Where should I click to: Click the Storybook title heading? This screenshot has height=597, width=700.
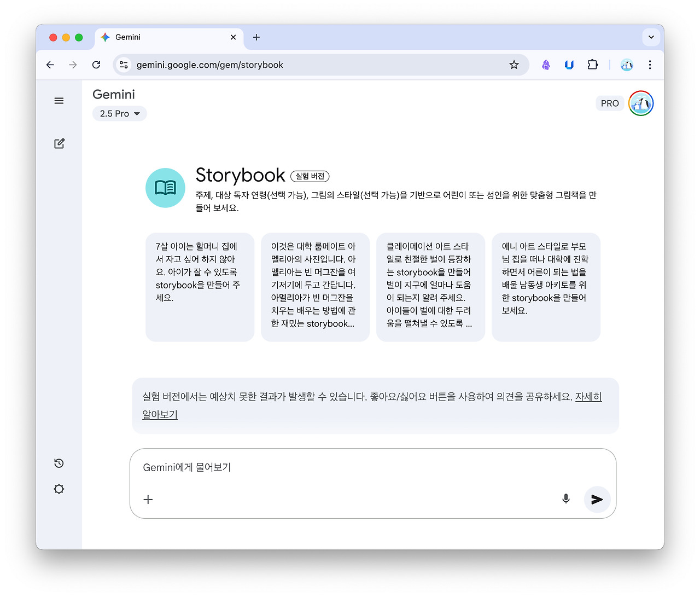(x=240, y=175)
